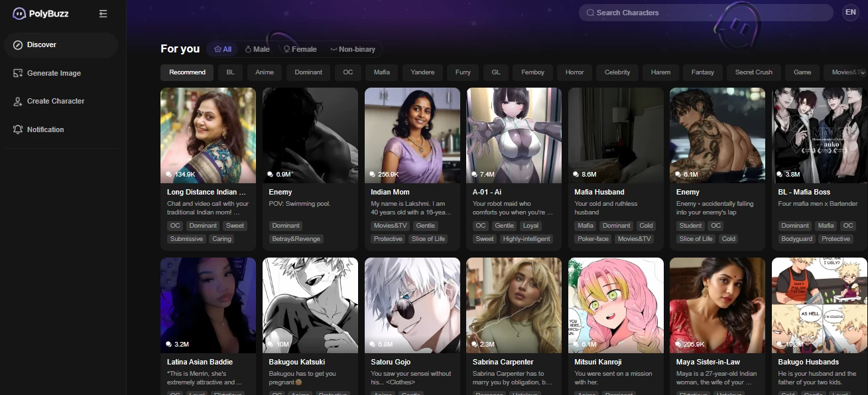
Task: Switch to the Recommend tab
Action: coord(187,72)
